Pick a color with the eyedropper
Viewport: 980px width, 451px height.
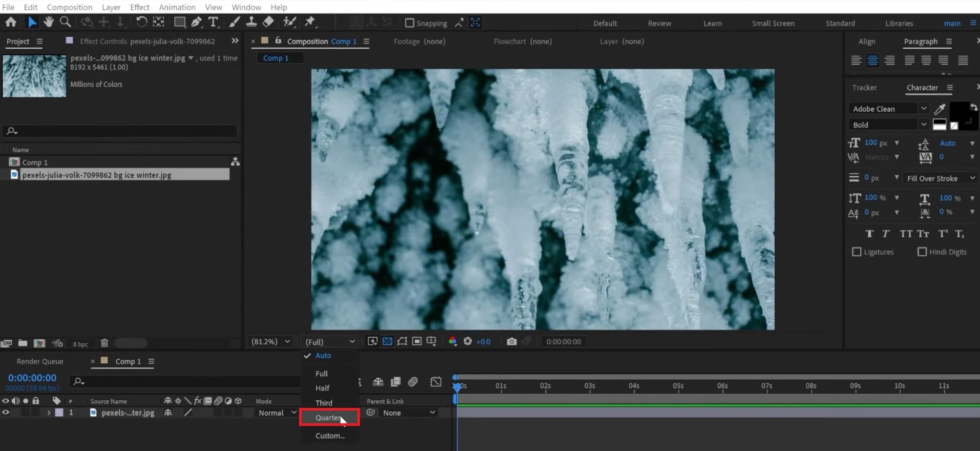pos(940,109)
